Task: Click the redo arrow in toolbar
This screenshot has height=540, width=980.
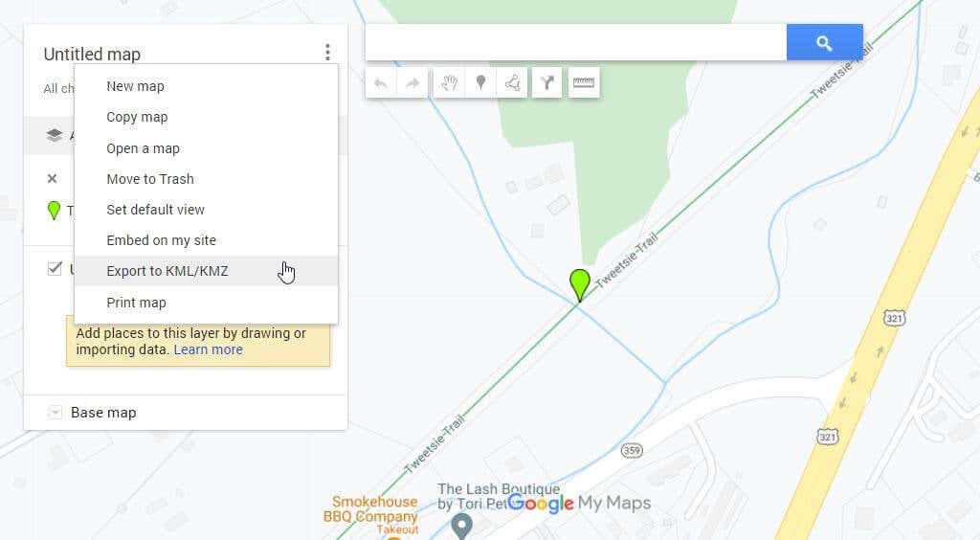Action: 412,83
